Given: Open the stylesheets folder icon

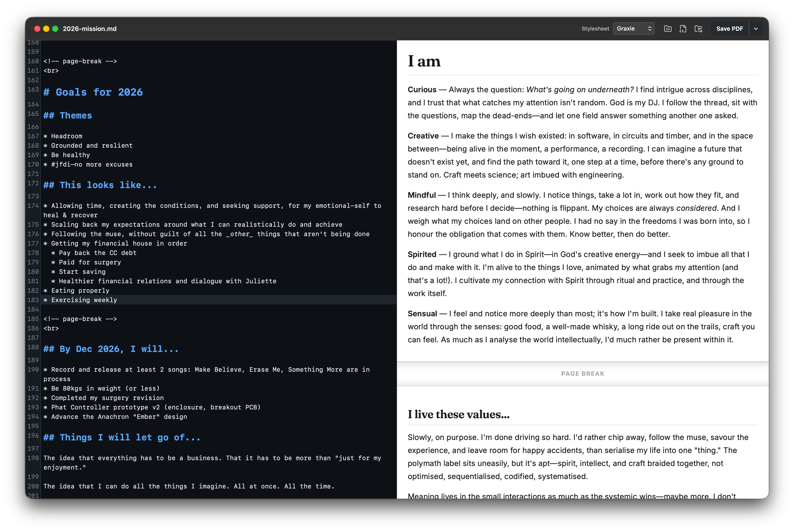Looking at the screenshot, I should click(667, 29).
